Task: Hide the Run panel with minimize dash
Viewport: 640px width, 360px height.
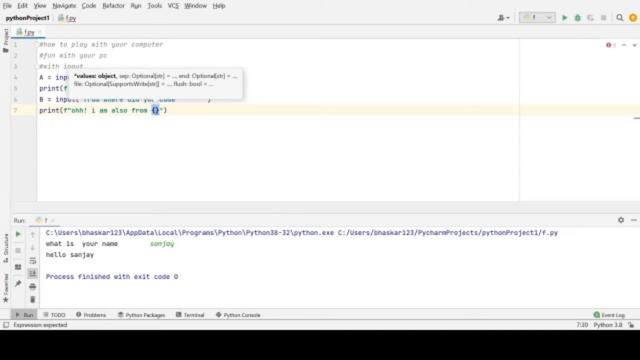Action: (633, 220)
